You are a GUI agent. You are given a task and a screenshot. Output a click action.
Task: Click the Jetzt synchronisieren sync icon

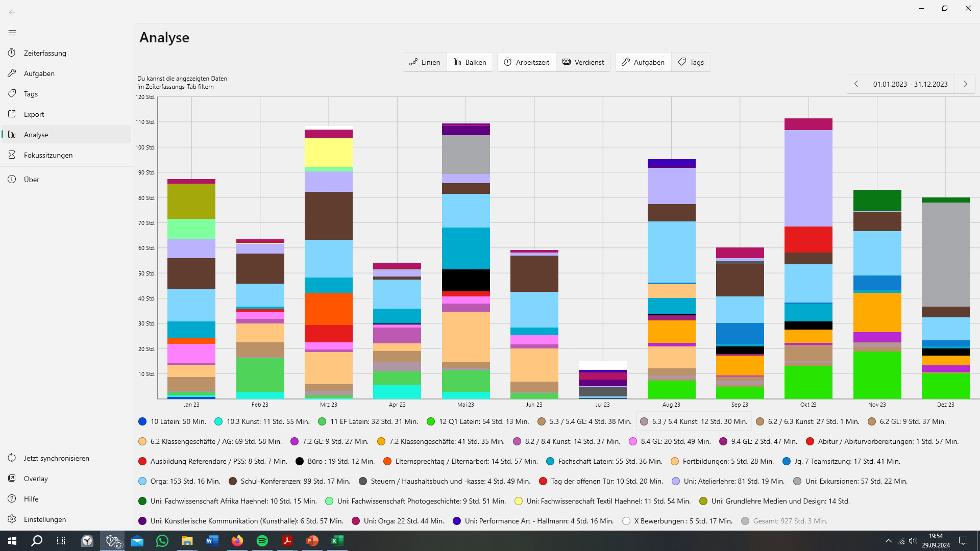click(x=12, y=458)
